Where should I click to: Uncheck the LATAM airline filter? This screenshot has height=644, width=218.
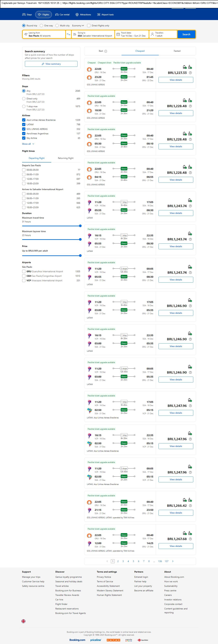point(24,124)
